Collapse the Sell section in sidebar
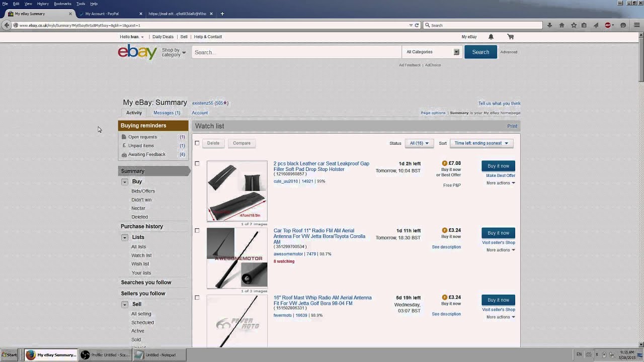Screen dimensions: 644x362 [125, 305]
